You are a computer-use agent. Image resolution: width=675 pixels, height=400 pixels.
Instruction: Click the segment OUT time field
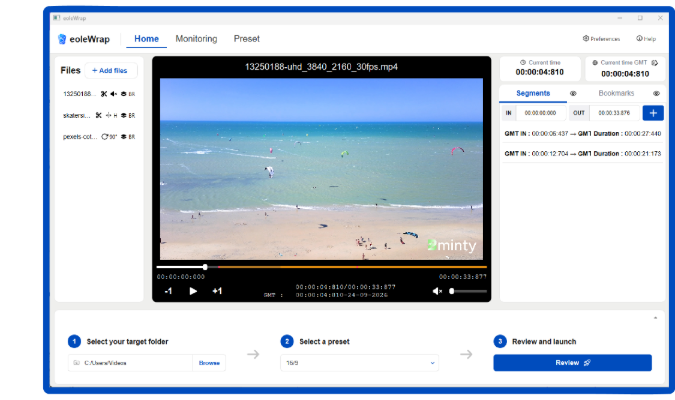tap(614, 113)
